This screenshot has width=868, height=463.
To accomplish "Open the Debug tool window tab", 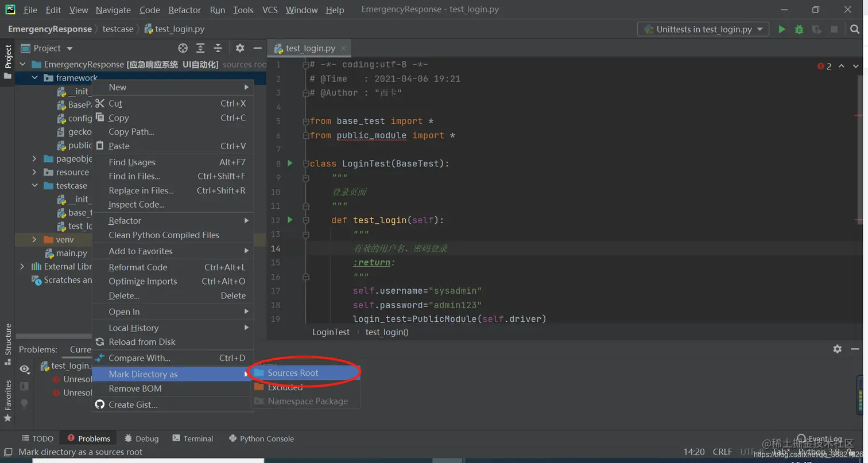I will [141, 438].
